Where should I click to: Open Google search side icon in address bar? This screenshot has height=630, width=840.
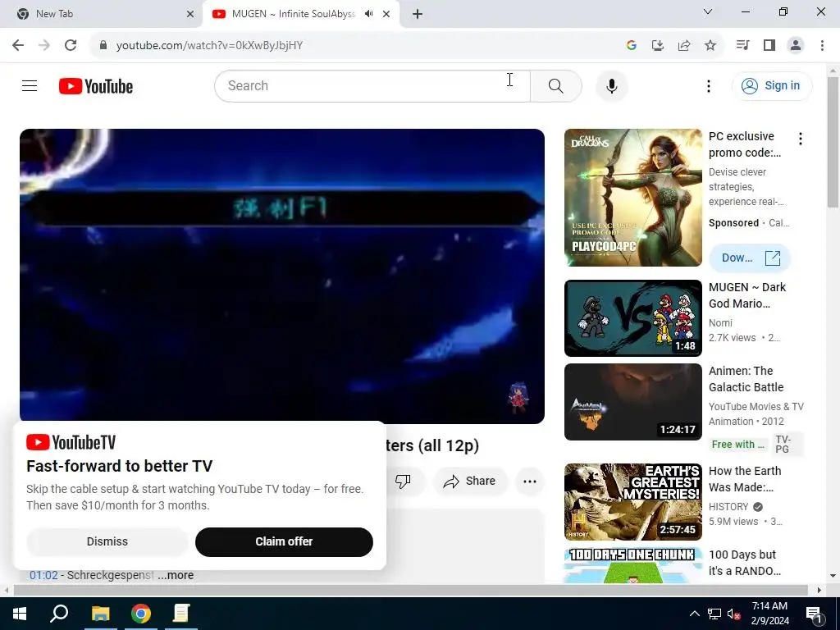pos(631,45)
